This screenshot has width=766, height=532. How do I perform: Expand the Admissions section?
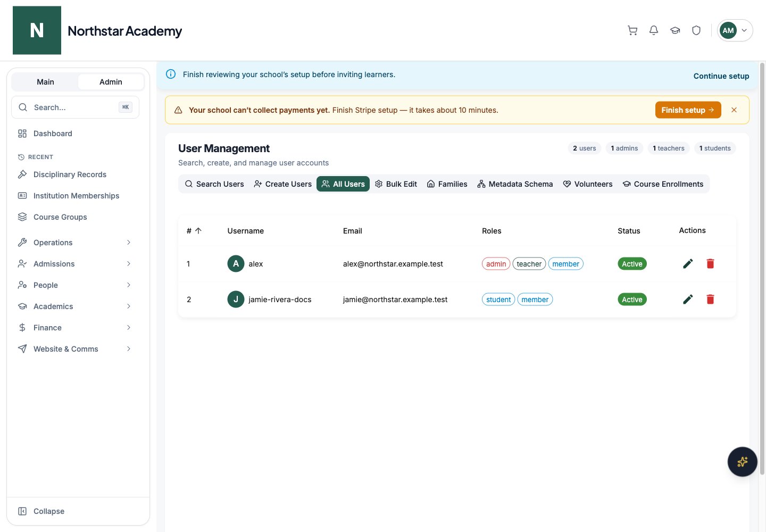coord(75,264)
